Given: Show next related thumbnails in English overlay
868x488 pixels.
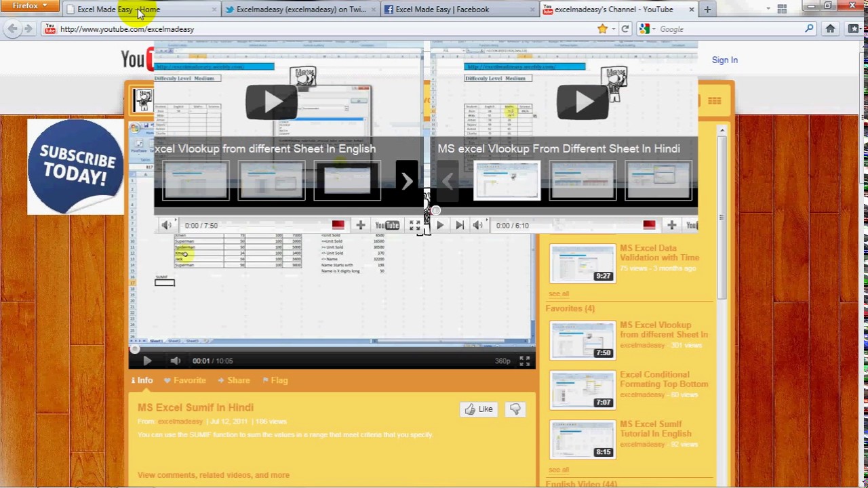Looking at the screenshot, I should (407, 181).
